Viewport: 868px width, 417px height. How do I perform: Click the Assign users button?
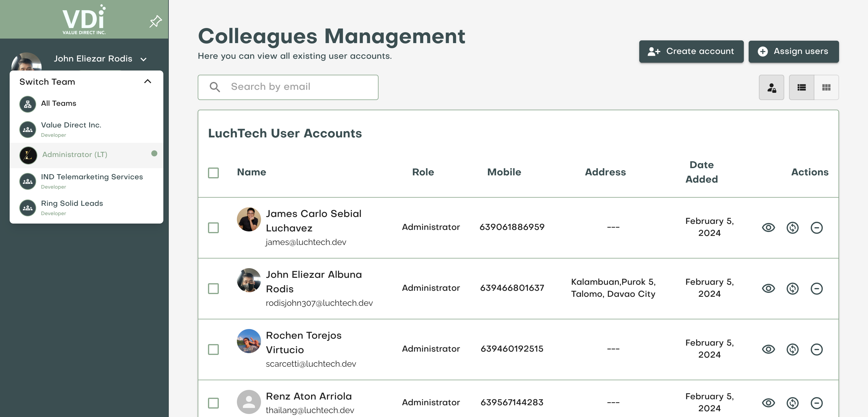pyautogui.click(x=793, y=51)
